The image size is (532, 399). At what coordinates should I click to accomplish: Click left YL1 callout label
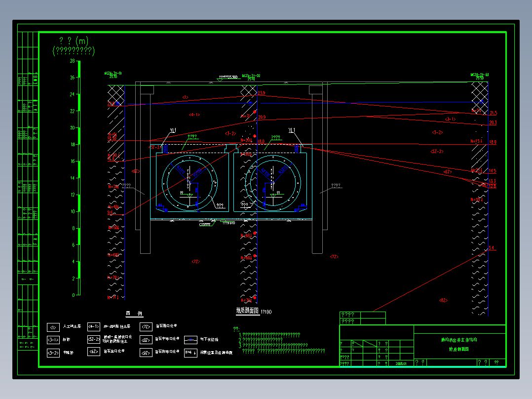(x=173, y=130)
